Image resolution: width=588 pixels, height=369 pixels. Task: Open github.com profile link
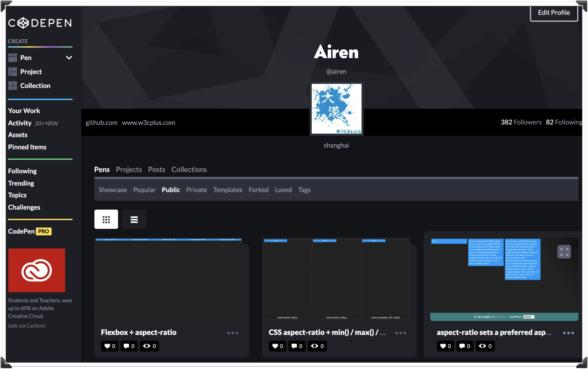101,123
